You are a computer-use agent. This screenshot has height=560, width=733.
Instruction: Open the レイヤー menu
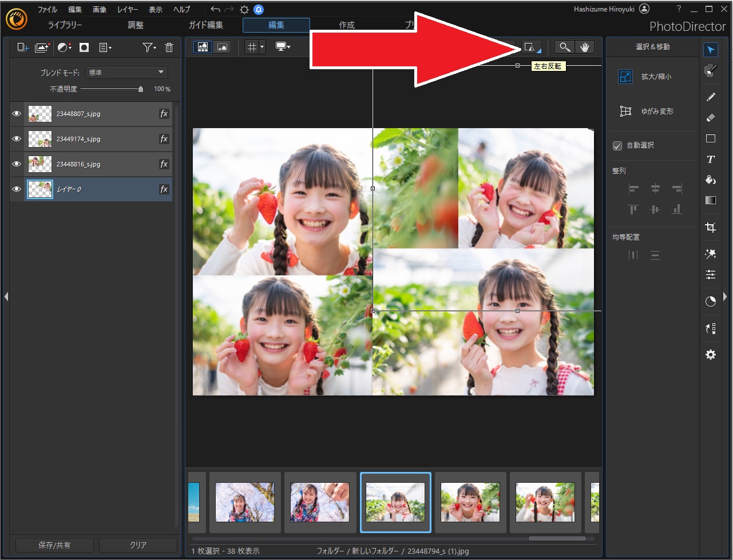pos(127,10)
